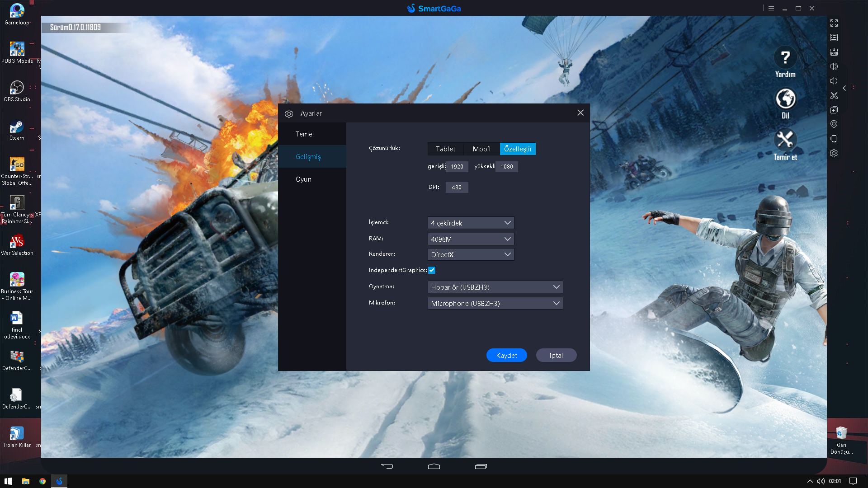Click the scissors screenshot icon in sidebar

[x=834, y=95]
